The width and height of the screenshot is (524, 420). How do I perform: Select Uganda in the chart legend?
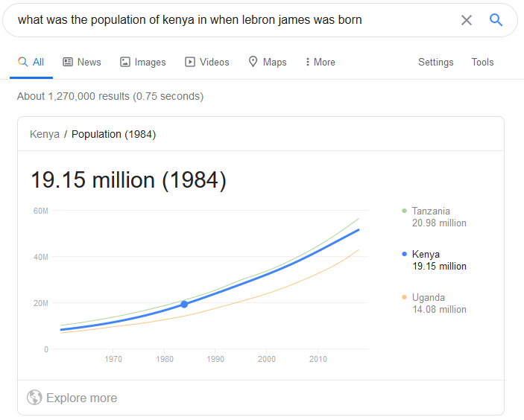434,304
